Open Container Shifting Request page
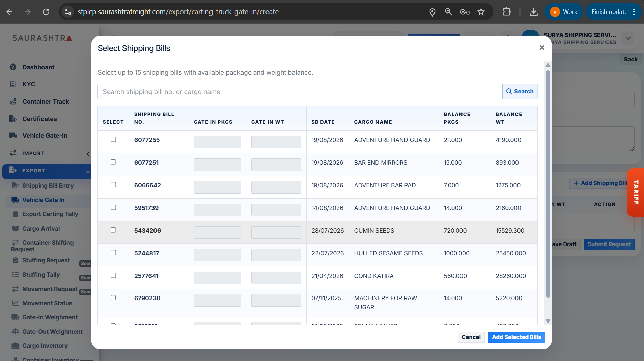The height and width of the screenshot is (361, 644). pyautogui.click(x=42, y=246)
